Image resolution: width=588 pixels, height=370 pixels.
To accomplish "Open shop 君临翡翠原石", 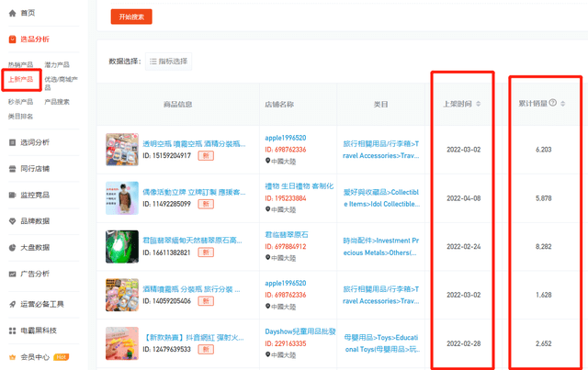I will click(287, 235).
